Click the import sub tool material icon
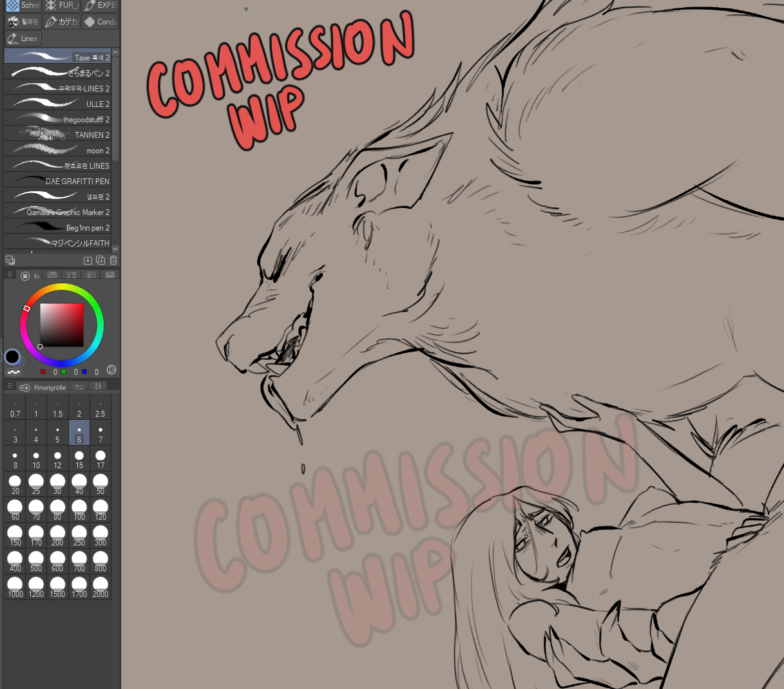The height and width of the screenshot is (689, 784). pos(88,260)
